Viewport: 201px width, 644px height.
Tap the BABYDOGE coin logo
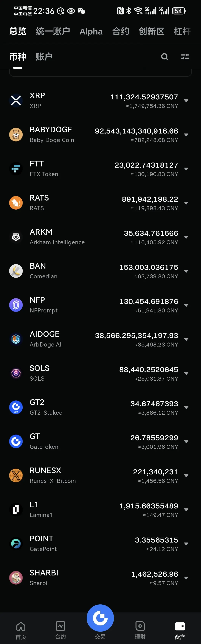16,135
